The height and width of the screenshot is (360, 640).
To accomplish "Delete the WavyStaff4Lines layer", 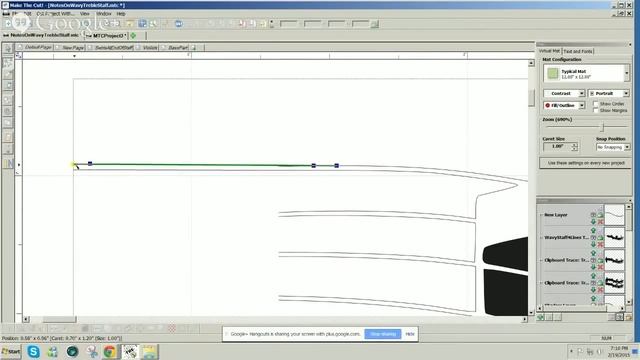I will click(x=600, y=244).
